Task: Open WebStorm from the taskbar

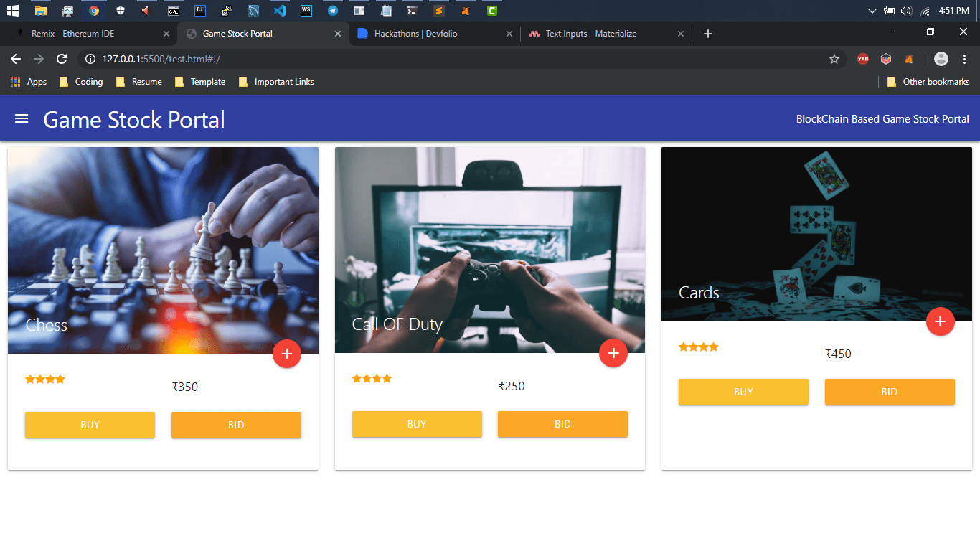Action: pos(306,11)
